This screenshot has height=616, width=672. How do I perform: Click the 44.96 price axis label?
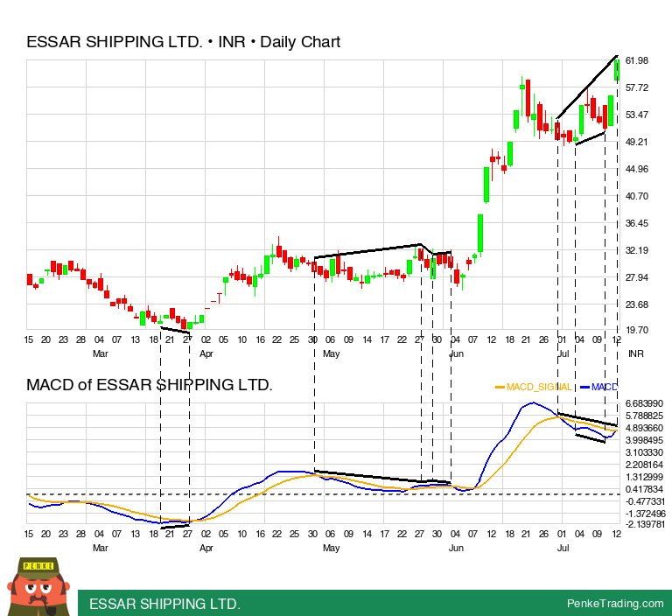[x=637, y=169]
